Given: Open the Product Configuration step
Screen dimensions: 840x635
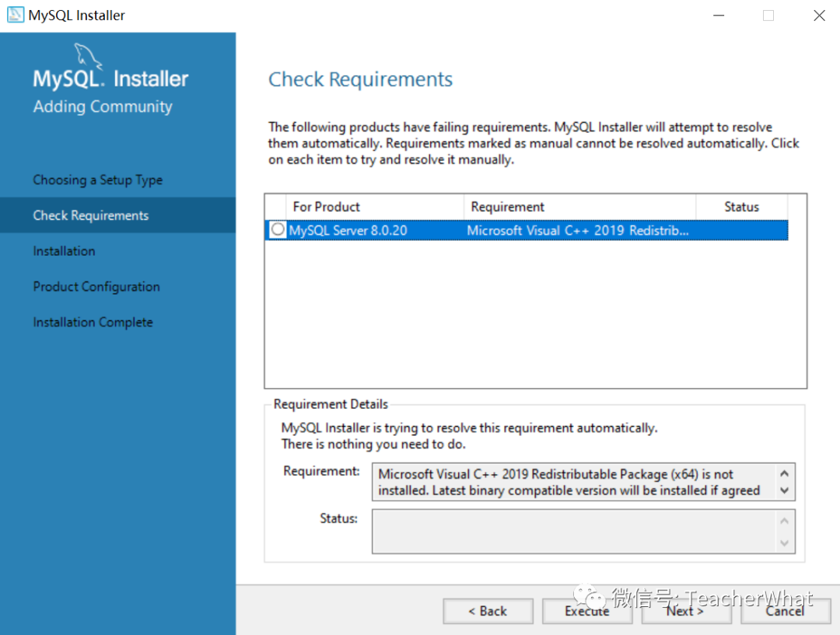Looking at the screenshot, I should click(x=96, y=287).
